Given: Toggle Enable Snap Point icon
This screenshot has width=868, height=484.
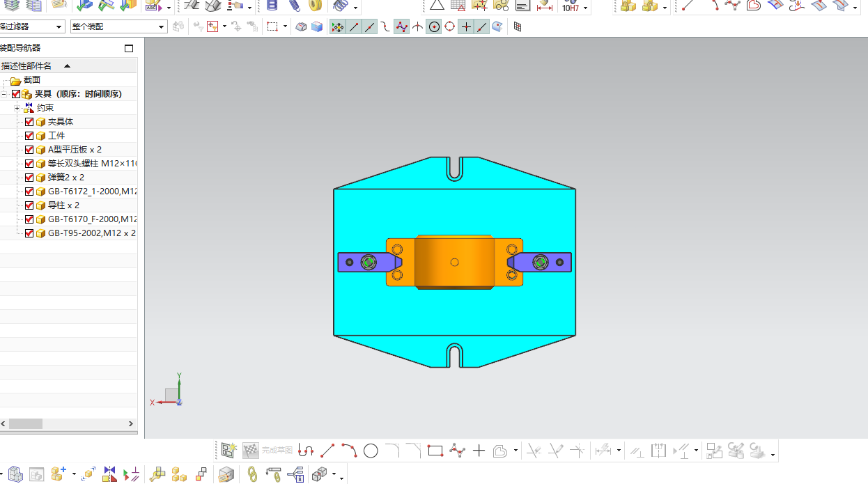Looking at the screenshot, I should click(337, 27).
